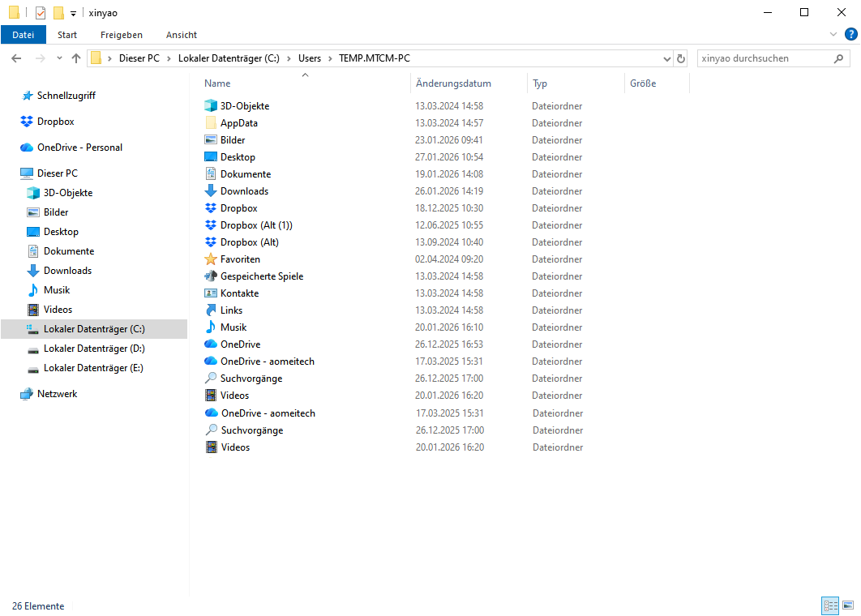Open the Quick Access Toolbar customize dropdown
This screenshot has height=616, width=861.
[73, 13]
